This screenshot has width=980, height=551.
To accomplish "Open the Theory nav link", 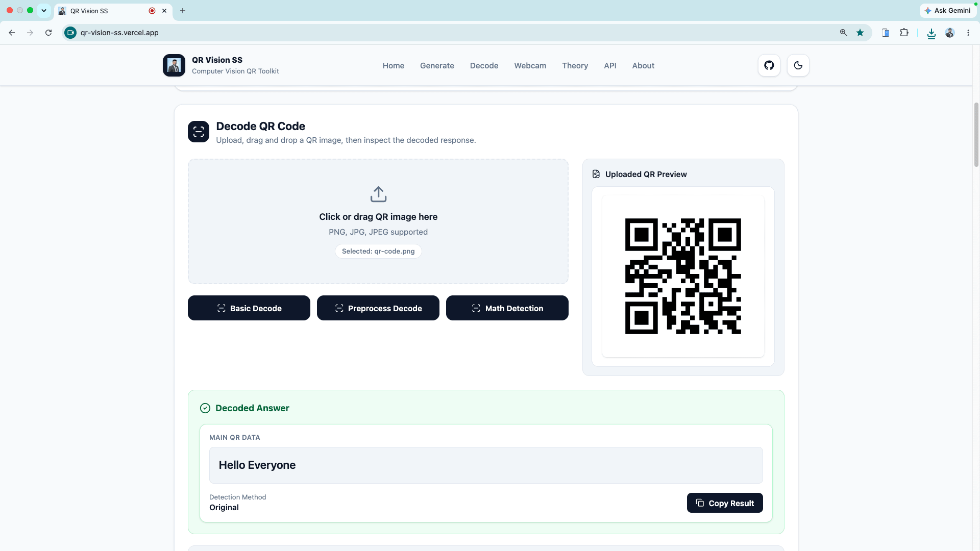I will pos(575,66).
